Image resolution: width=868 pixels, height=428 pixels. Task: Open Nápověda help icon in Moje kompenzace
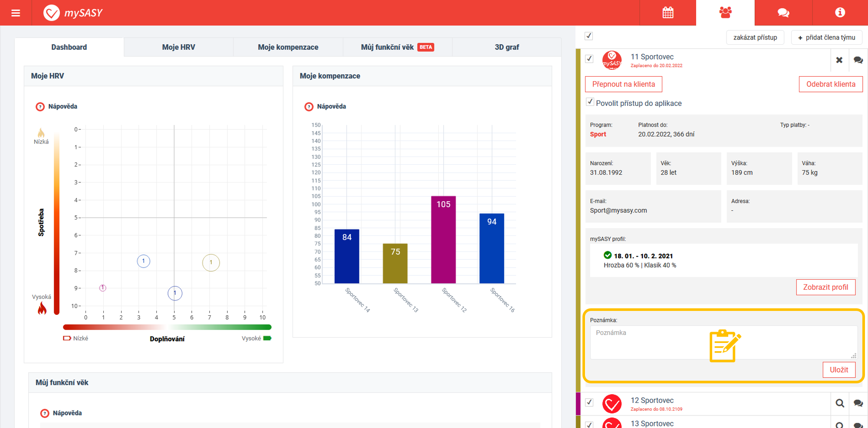(x=309, y=107)
